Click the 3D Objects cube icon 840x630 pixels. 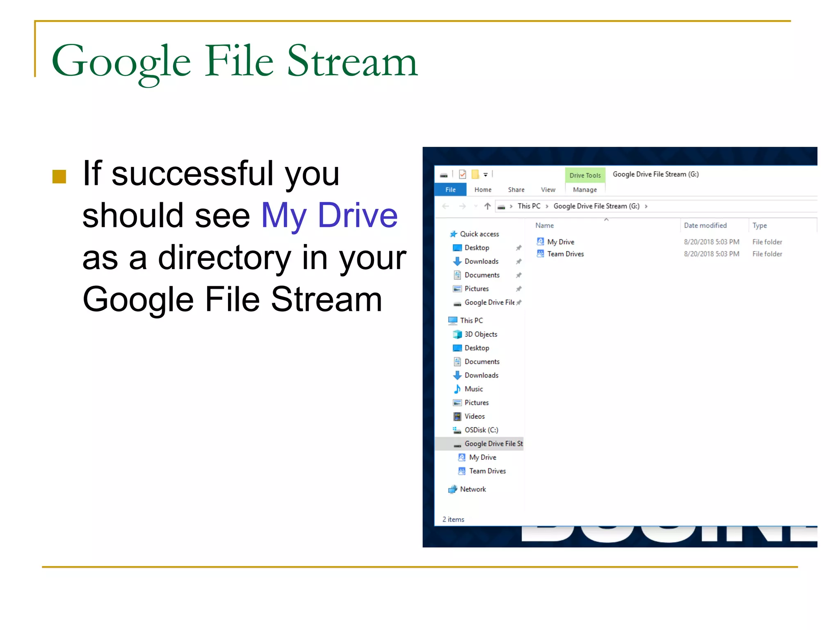pyautogui.click(x=457, y=334)
